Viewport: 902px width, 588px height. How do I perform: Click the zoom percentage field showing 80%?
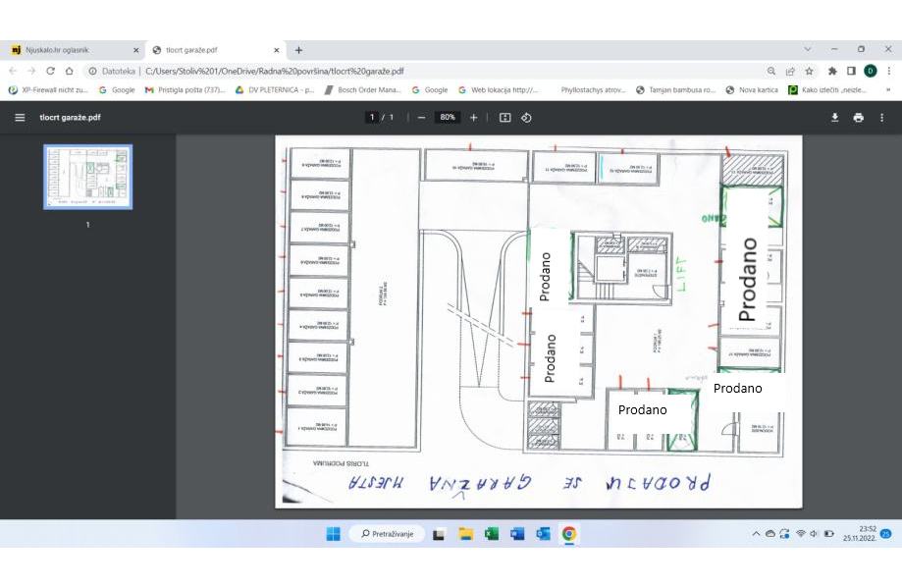click(448, 117)
